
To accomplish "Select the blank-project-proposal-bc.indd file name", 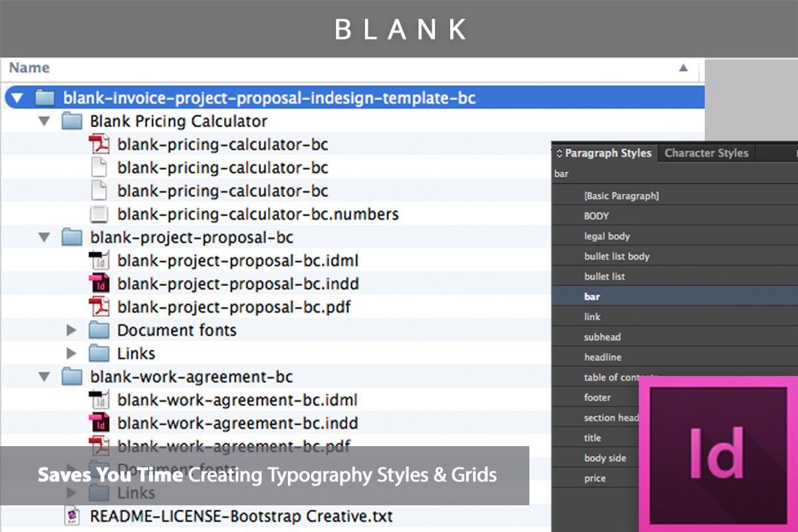I will 238,284.
